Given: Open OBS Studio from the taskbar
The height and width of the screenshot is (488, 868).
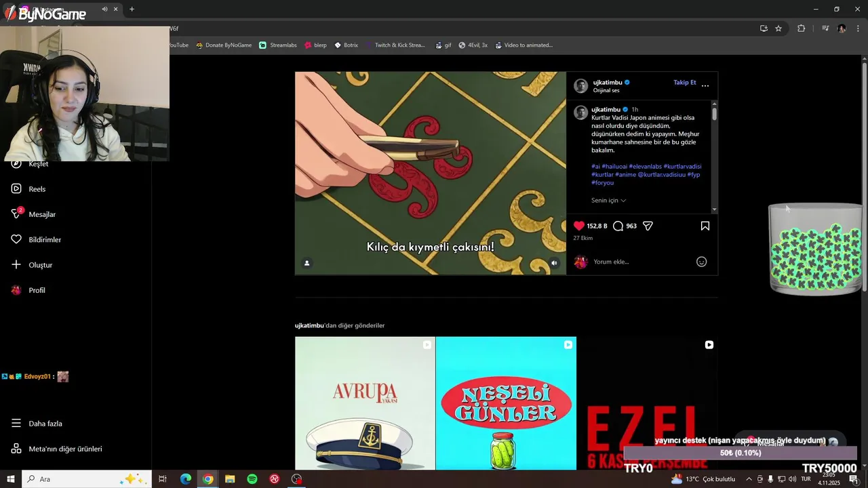Looking at the screenshot, I should (296, 479).
